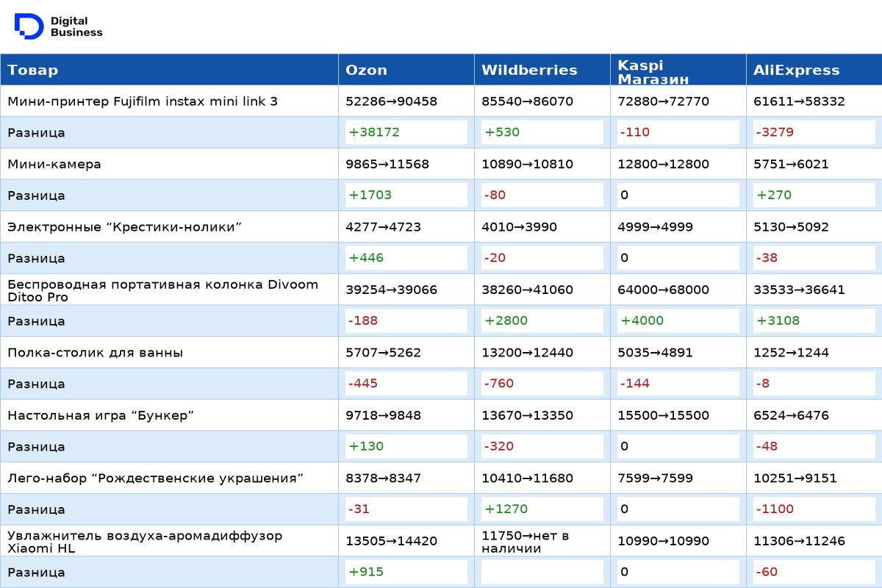This screenshot has width=882, height=588.
Task: Click the 13200→12440 Wildberries price cell
Action: (527, 353)
